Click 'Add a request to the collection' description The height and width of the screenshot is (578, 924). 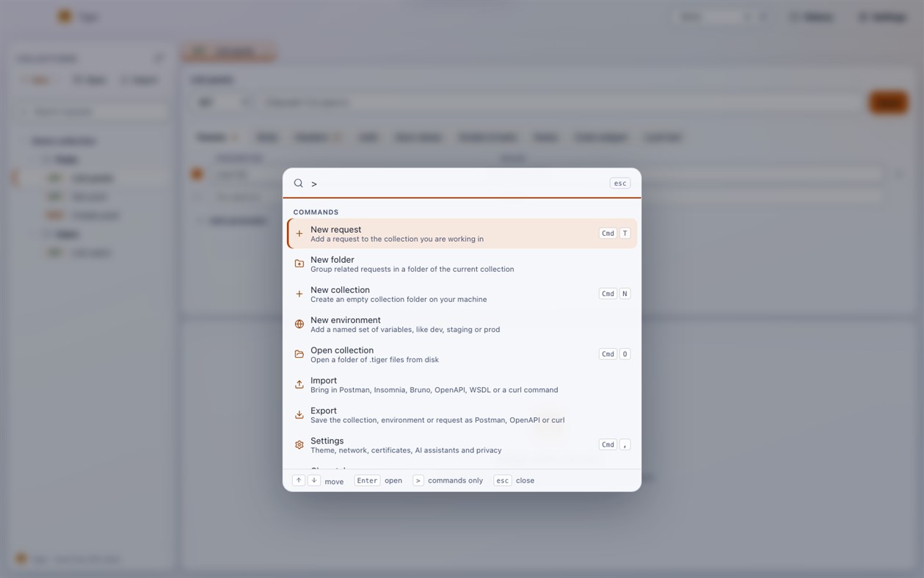click(397, 239)
